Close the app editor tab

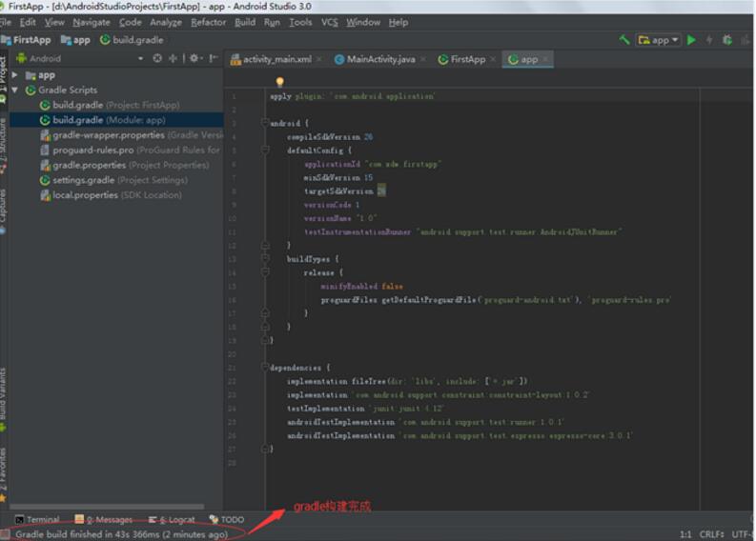pyautogui.click(x=545, y=59)
